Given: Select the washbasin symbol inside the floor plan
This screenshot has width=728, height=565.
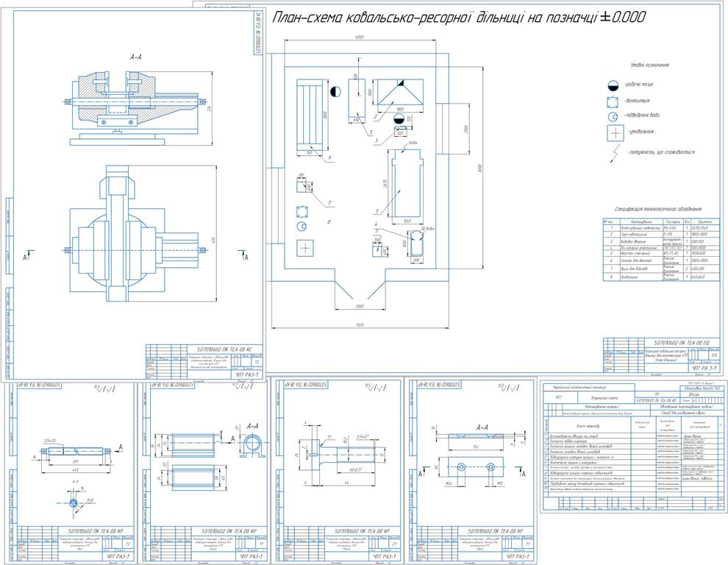Looking at the screenshot, I should (x=305, y=248).
